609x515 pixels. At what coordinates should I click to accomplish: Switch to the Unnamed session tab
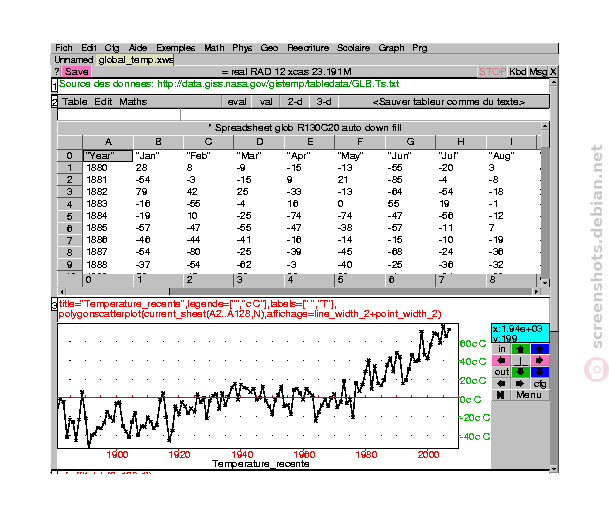tap(73, 60)
